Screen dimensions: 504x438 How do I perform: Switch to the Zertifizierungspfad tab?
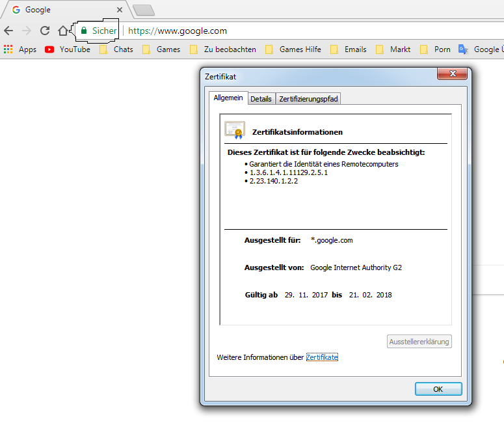point(308,99)
